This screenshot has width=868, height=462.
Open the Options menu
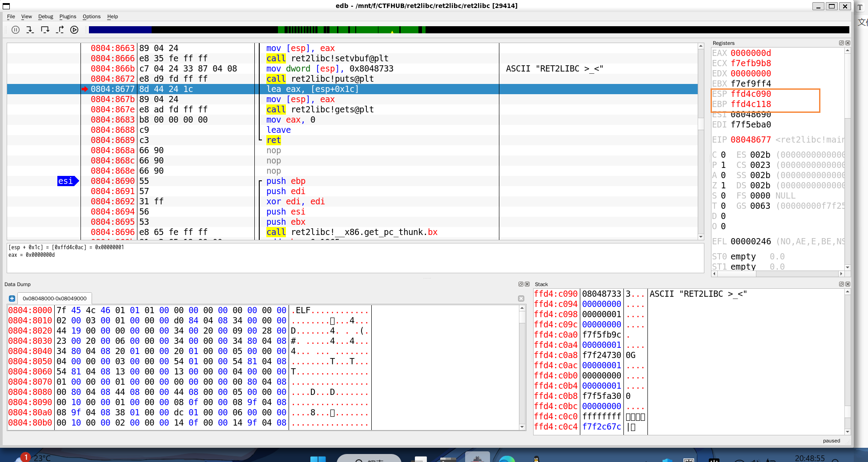click(x=92, y=16)
